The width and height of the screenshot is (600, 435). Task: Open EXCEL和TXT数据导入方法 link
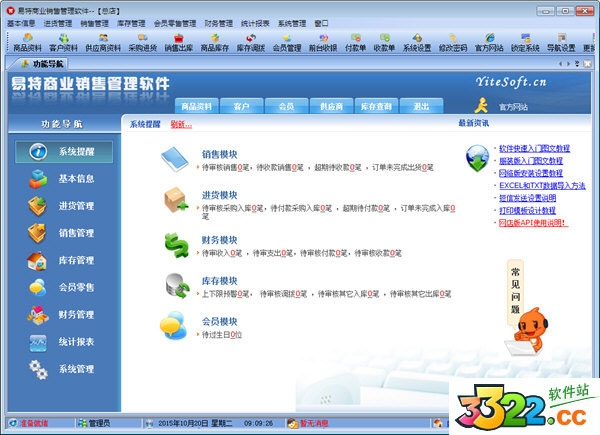click(x=542, y=186)
